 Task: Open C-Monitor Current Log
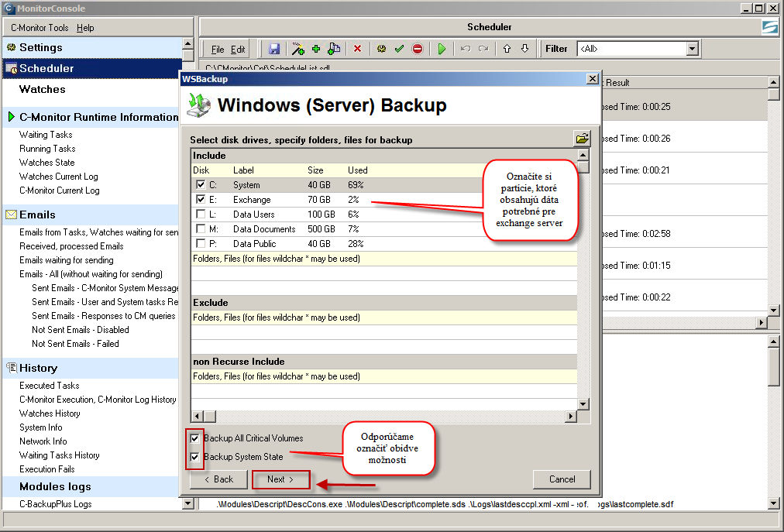[x=59, y=190]
